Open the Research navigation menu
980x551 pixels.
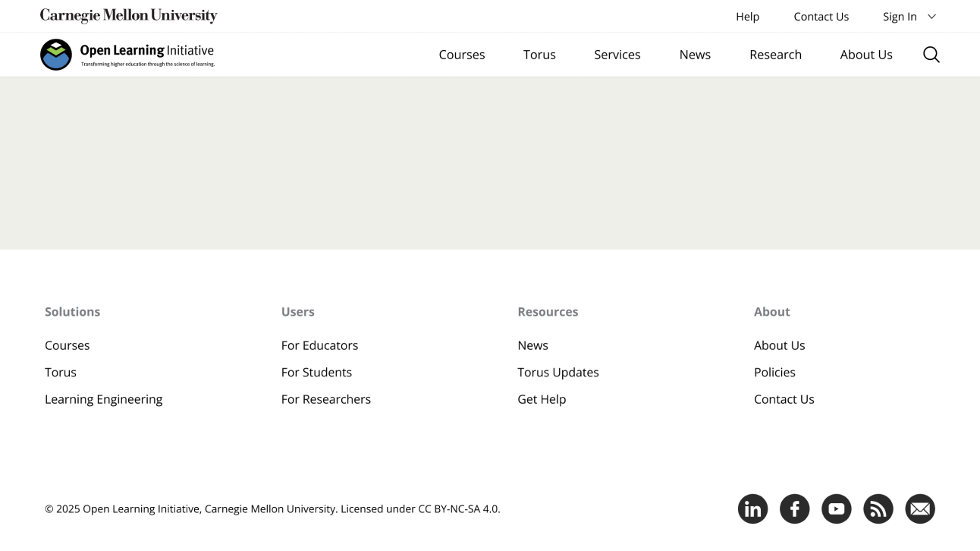(775, 55)
